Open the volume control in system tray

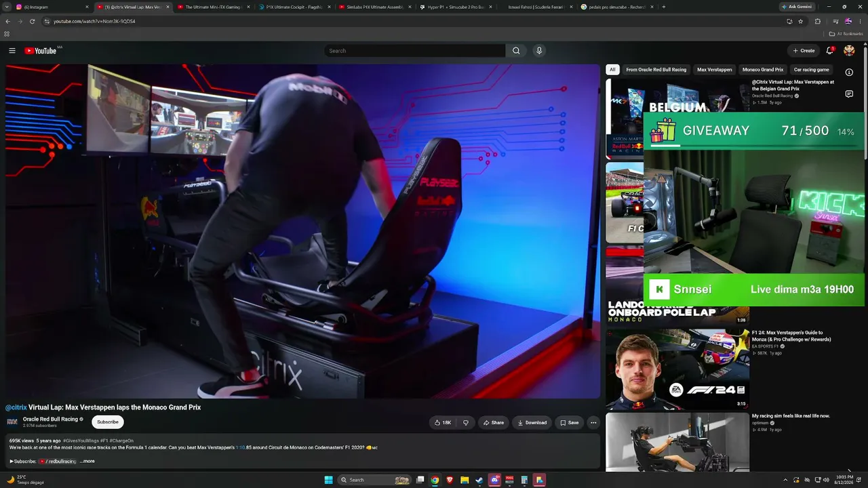(x=826, y=480)
